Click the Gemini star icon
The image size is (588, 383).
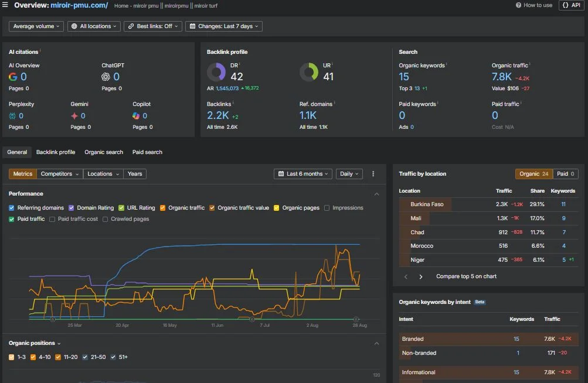[x=73, y=115]
